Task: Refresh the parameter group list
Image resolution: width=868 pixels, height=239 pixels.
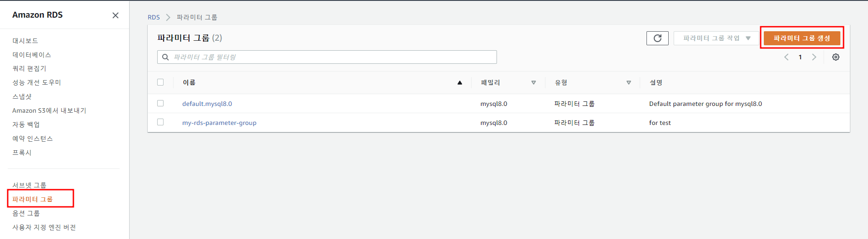Action: click(657, 38)
